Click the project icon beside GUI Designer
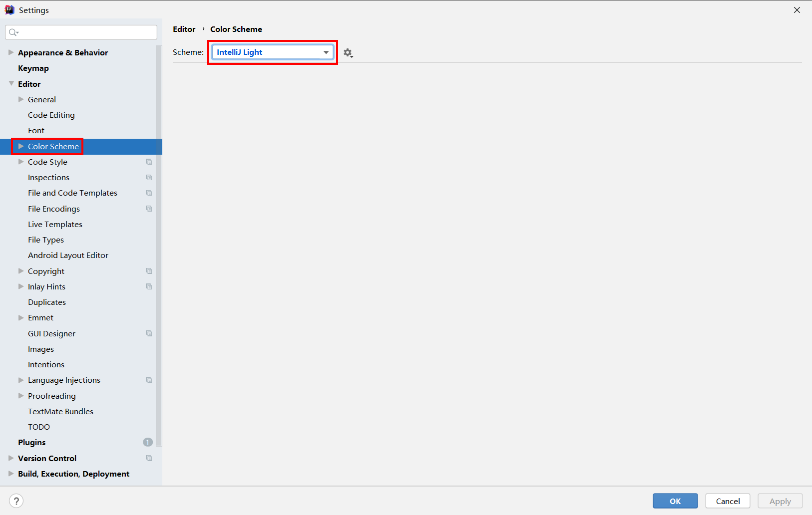 pos(149,333)
